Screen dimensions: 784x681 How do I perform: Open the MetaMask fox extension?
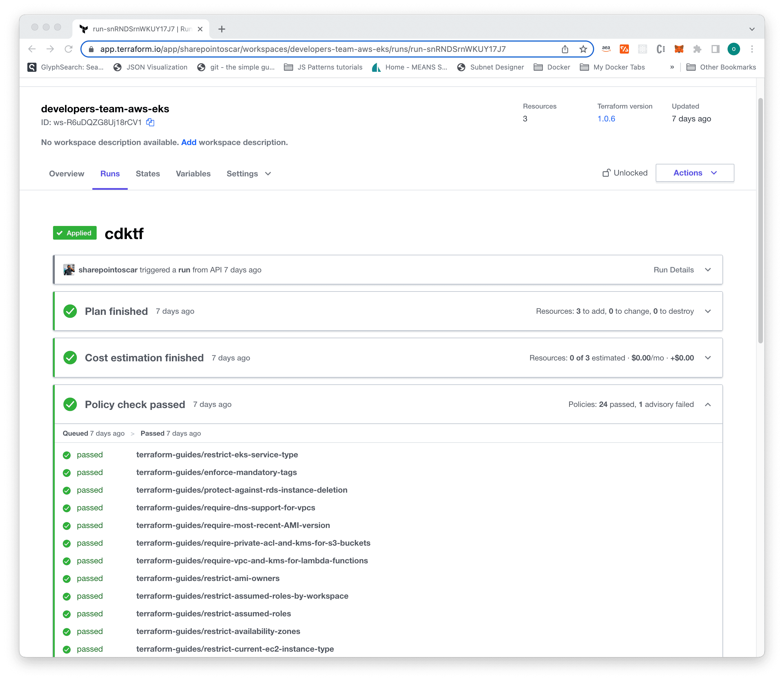click(x=679, y=49)
